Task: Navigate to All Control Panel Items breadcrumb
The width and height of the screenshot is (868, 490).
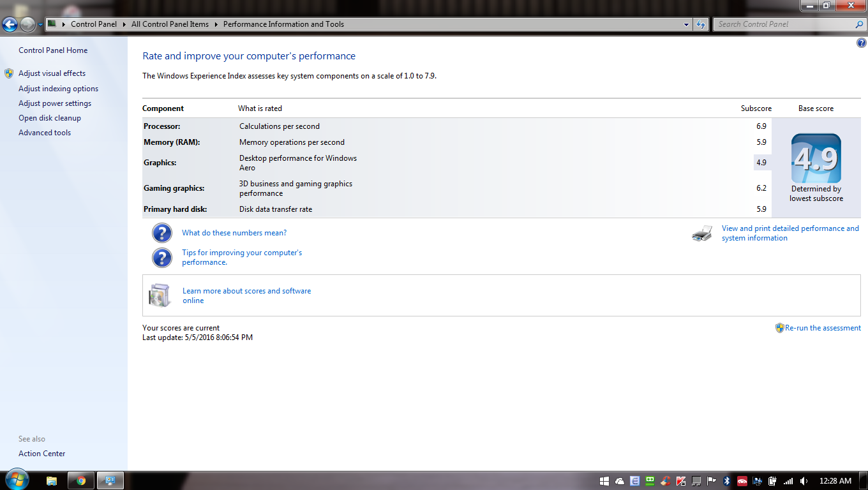Action: [170, 24]
